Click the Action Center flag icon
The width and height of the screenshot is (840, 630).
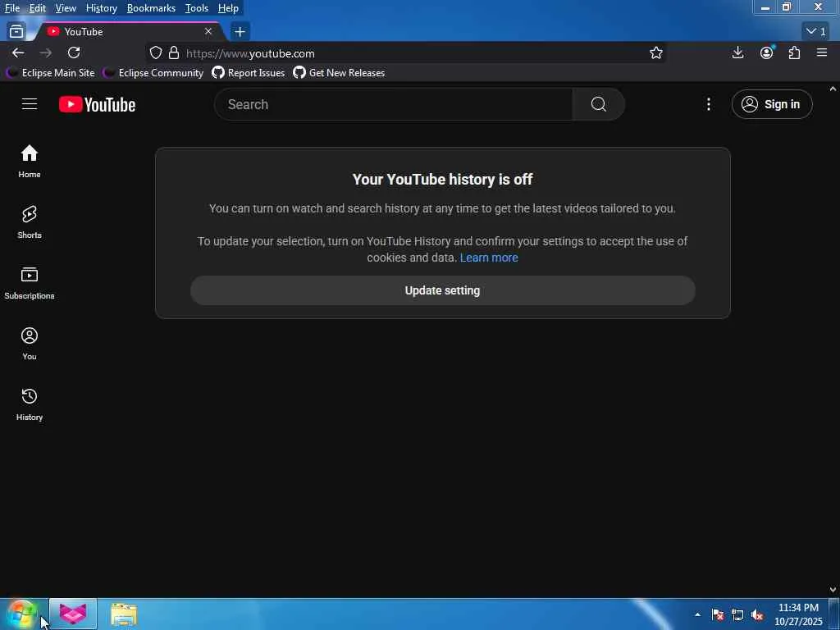[718, 615]
